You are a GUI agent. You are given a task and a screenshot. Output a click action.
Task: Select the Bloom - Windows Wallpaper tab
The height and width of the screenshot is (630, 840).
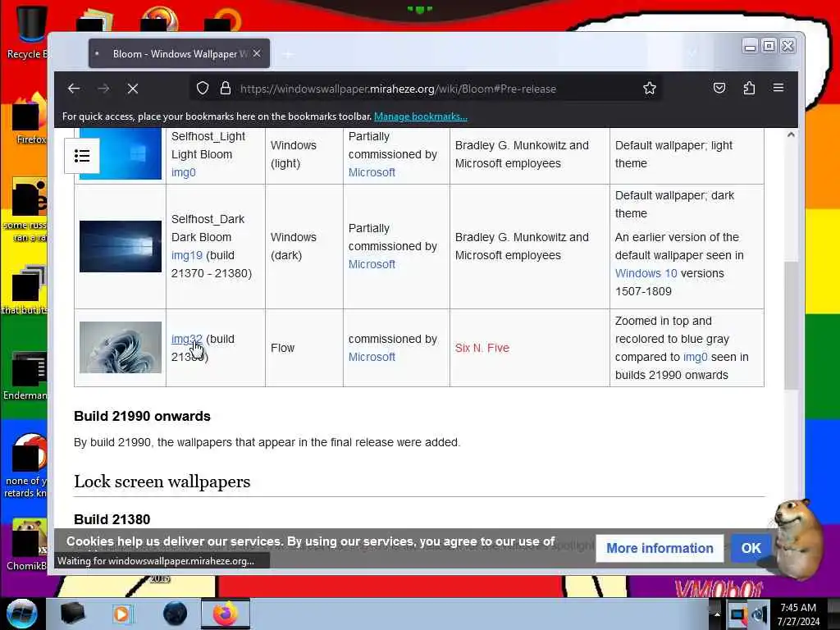pyautogui.click(x=179, y=53)
